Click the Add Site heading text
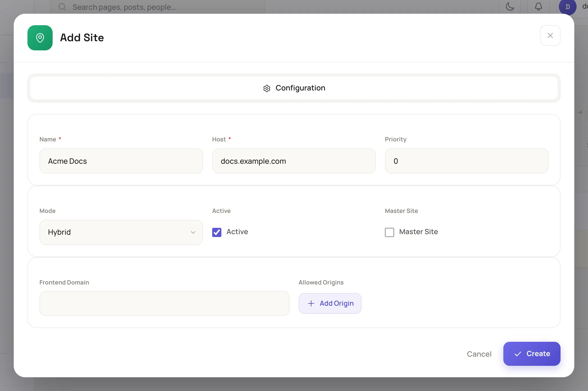588x391 pixels. pos(82,38)
